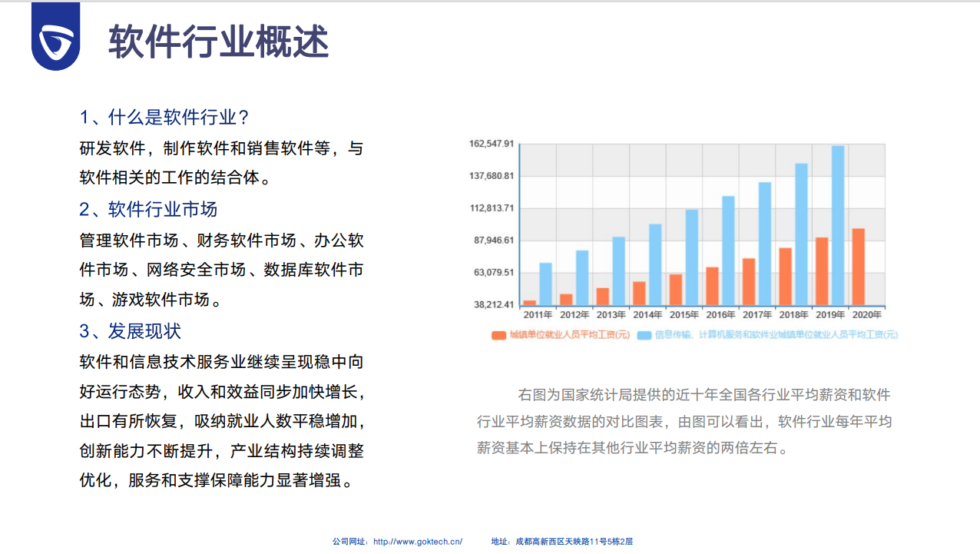The height and width of the screenshot is (554, 980).
Task: Click the 38,212.41 y-axis value
Action: pyautogui.click(x=494, y=305)
